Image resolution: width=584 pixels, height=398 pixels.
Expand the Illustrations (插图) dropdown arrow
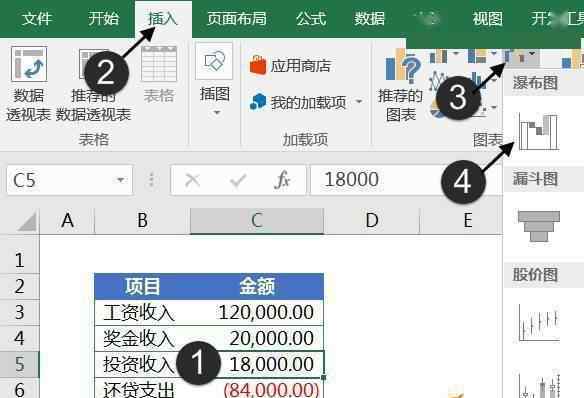click(217, 112)
